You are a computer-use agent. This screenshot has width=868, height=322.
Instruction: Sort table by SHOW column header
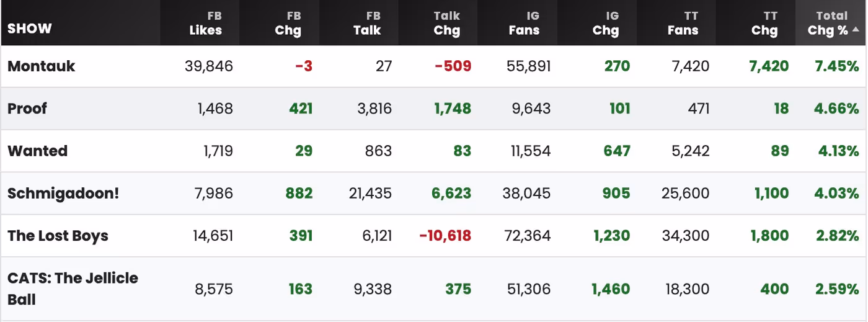(x=30, y=29)
